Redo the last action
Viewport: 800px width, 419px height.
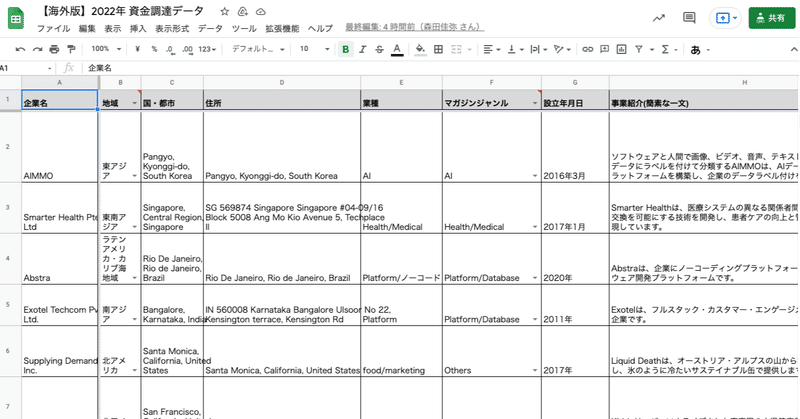click(37, 50)
